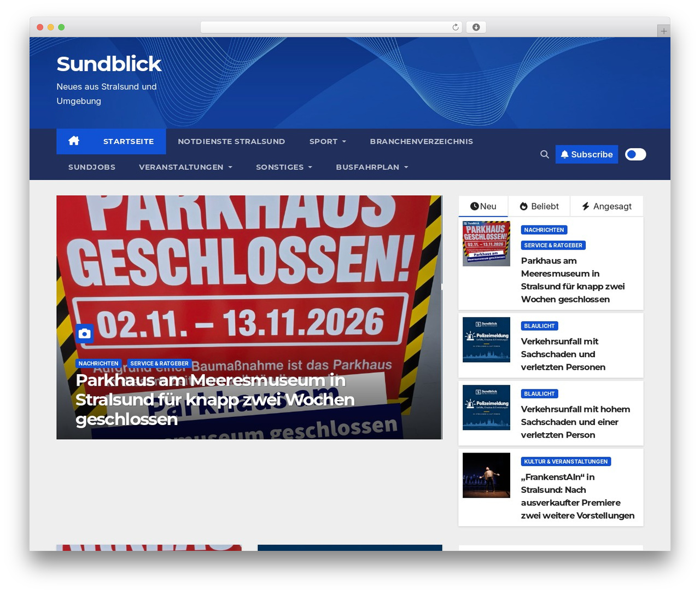The width and height of the screenshot is (700, 593).
Task: Click Nachrichten tag in sidebar list
Action: 544,230
